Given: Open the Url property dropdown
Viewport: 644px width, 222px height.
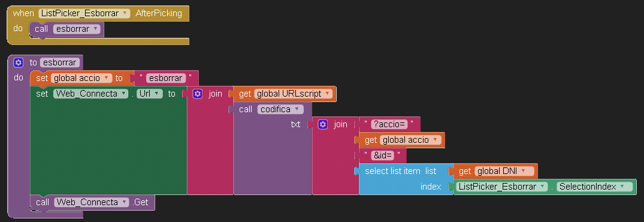Looking at the screenshot, I should pos(150,94).
